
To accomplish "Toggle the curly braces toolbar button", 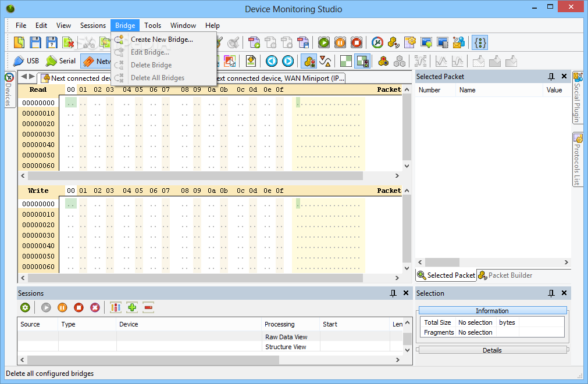I will pos(480,42).
